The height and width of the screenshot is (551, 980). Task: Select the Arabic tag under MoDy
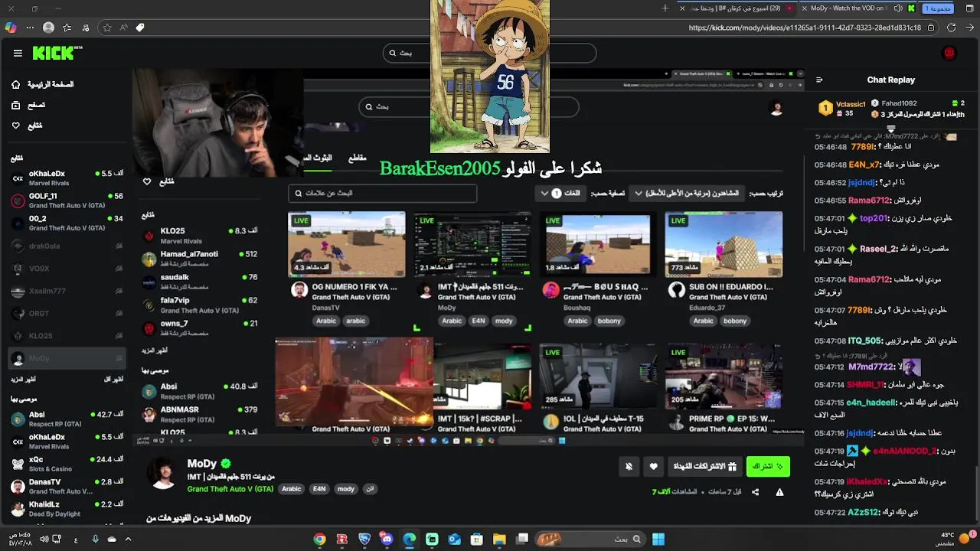291,489
